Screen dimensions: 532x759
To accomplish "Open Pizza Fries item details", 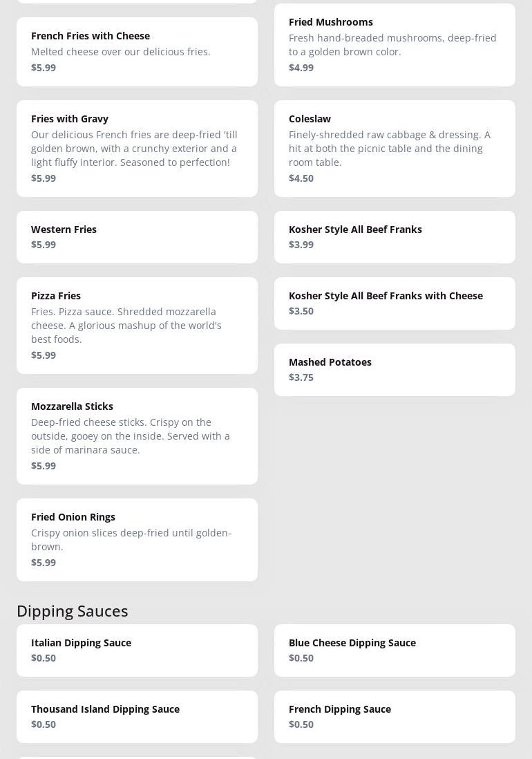I will tap(137, 326).
